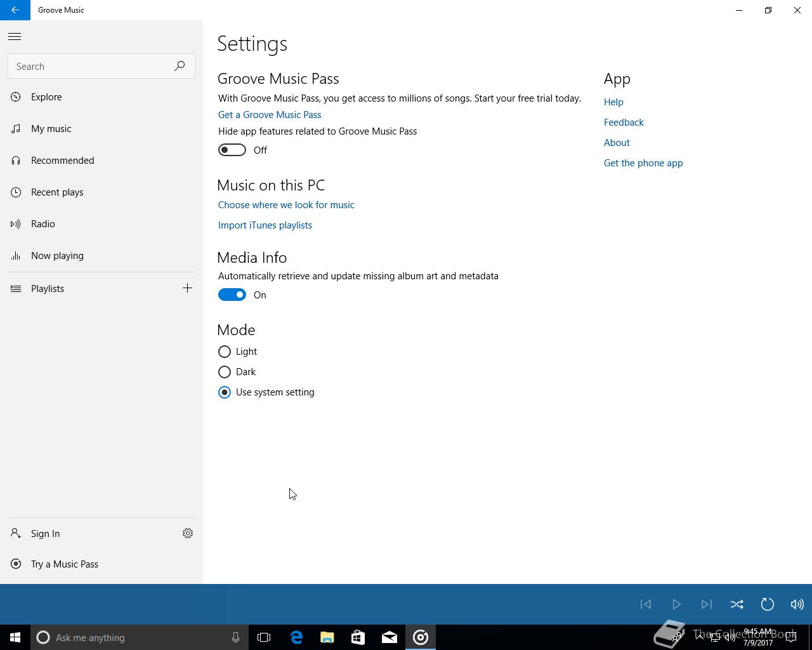Open Mail app from taskbar
This screenshot has height=650, width=812.
click(x=390, y=637)
